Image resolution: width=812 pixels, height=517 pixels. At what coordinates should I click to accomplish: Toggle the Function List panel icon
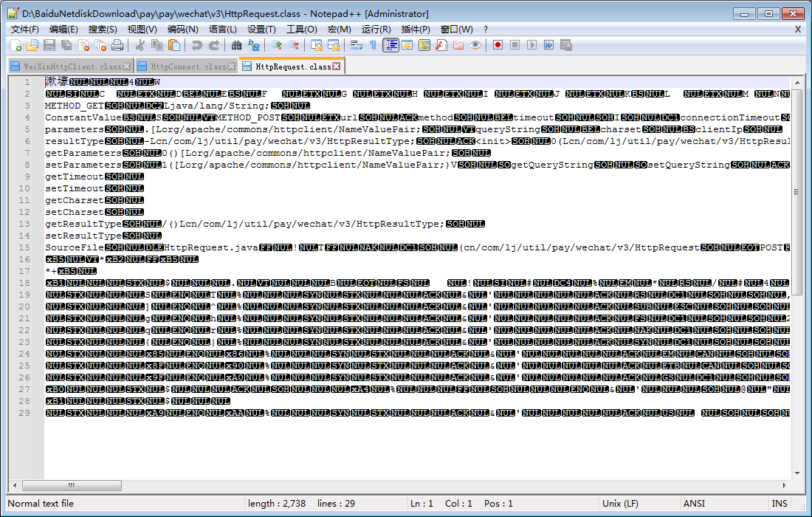tap(441, 46)
